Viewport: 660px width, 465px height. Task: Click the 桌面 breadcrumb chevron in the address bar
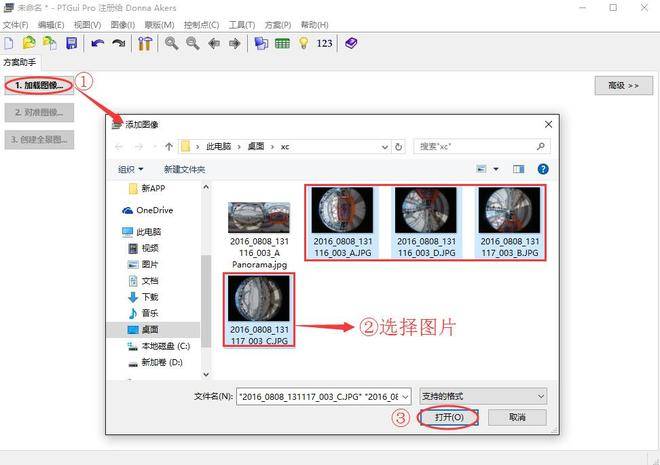(272, 147)
